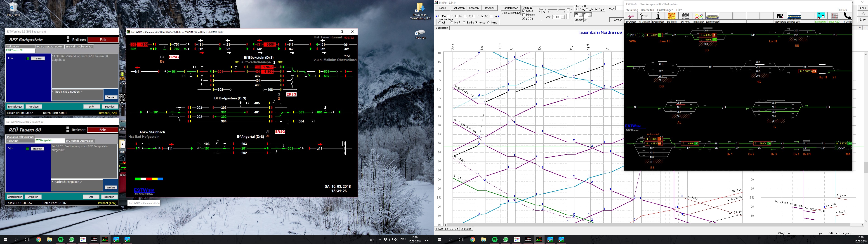Click Laden button in BildFpl
Screen dimensions: 868x244
pos(442,8)
